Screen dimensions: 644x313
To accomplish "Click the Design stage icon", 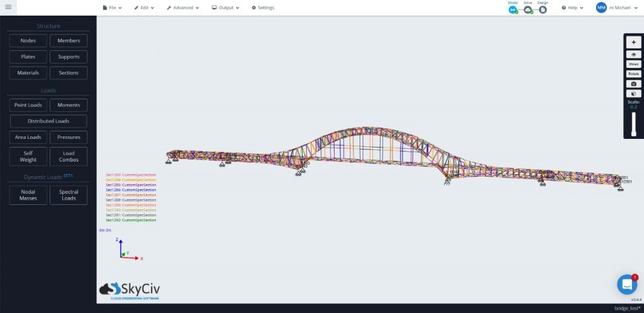I will click(543, 9).
